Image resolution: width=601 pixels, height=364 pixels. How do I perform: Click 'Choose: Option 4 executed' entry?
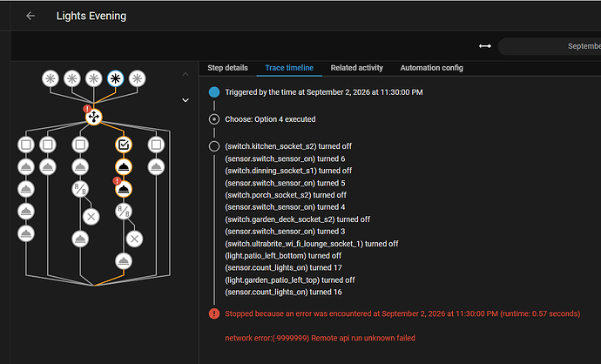pyautogui.click(x=270, y=119)
